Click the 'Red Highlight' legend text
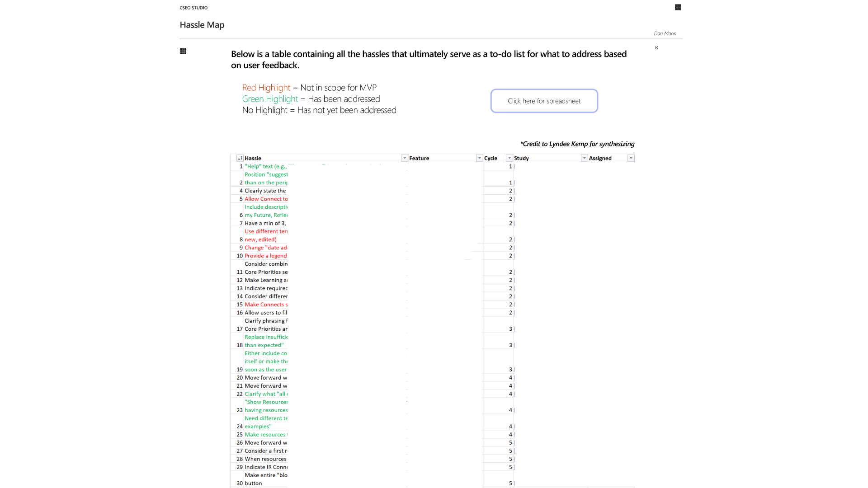The width and height of the screenshot is (868, 488). click(266, 88)
